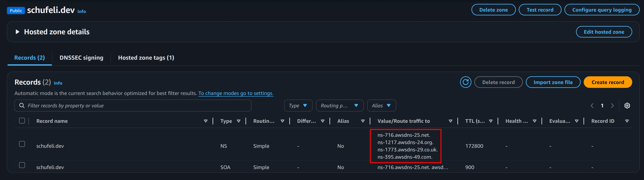Go to next page arrow
644x180 pixels.
[612, 106]
